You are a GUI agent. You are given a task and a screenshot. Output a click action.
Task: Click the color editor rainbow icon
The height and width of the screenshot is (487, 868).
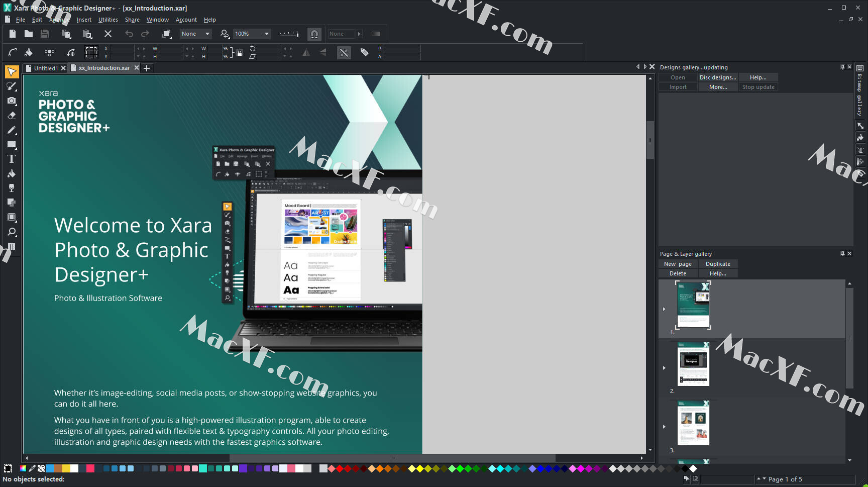[x=23, y=468]
